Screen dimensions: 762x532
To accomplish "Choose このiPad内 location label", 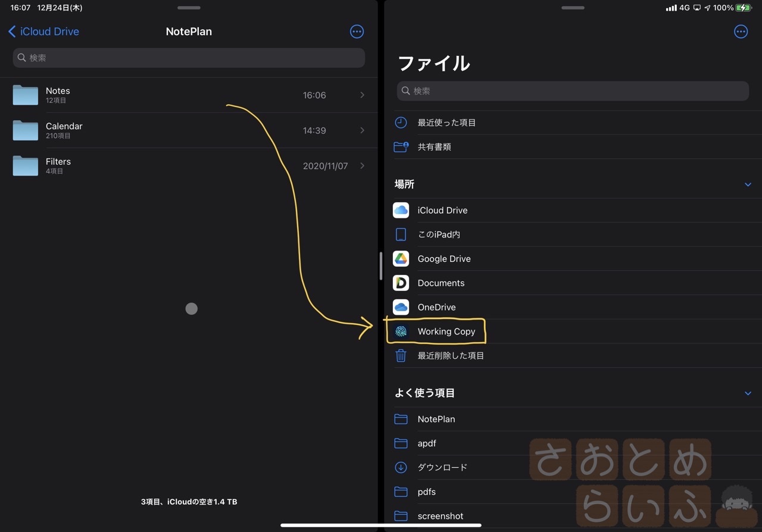I will point(439,234).
